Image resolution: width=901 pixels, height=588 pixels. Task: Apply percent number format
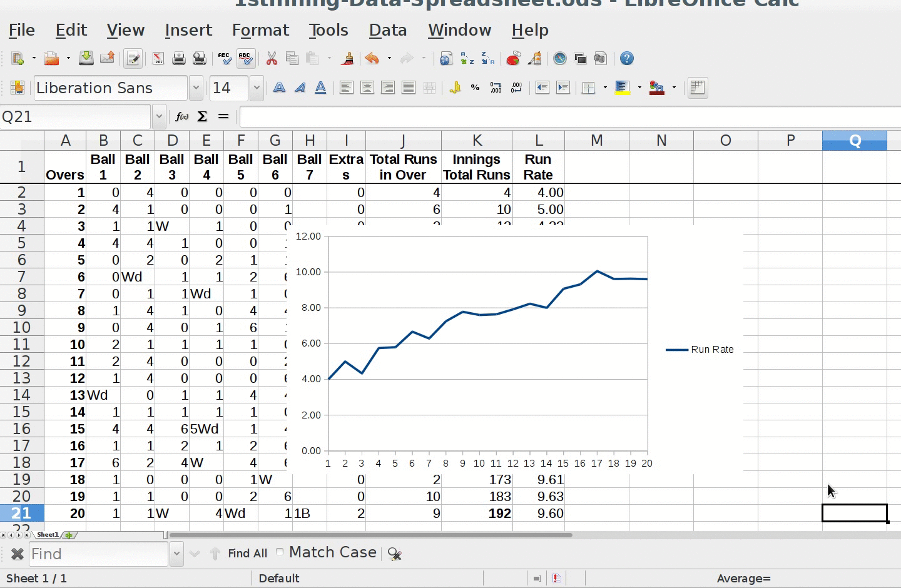[x=476, y=88]
